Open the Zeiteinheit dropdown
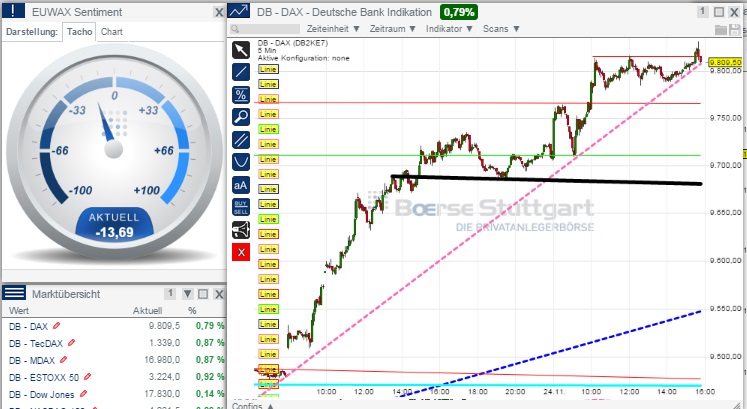Image resolution: width=747 pixels, height=409 pixels. (333, 29)
